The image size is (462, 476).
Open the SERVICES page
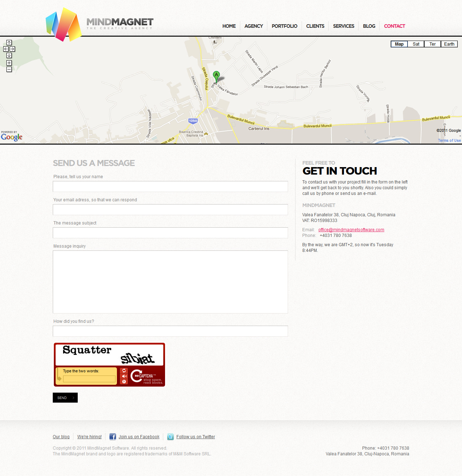coord(344,26)
